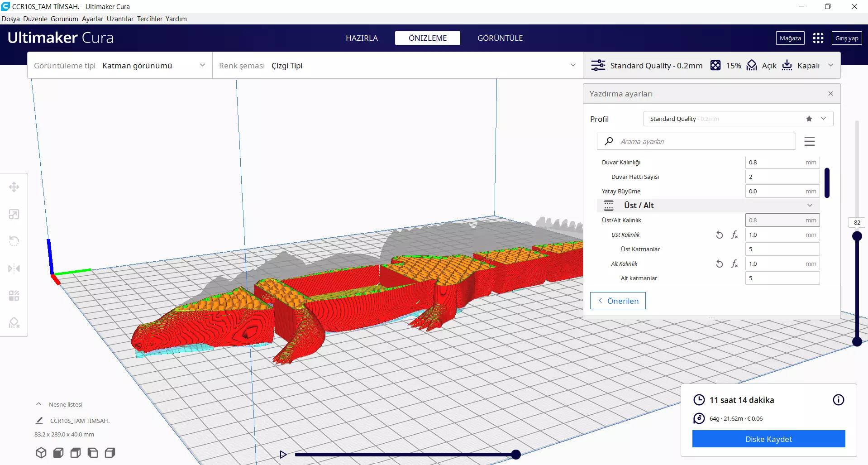Click the infill percentage icon
Image resolution: width=868 pixels, height=465 pixels.
715,65
